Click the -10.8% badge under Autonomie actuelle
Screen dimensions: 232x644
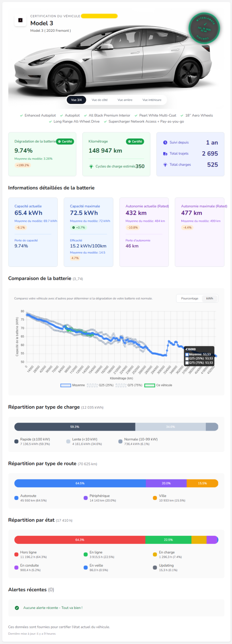click(x=132, y=227)
